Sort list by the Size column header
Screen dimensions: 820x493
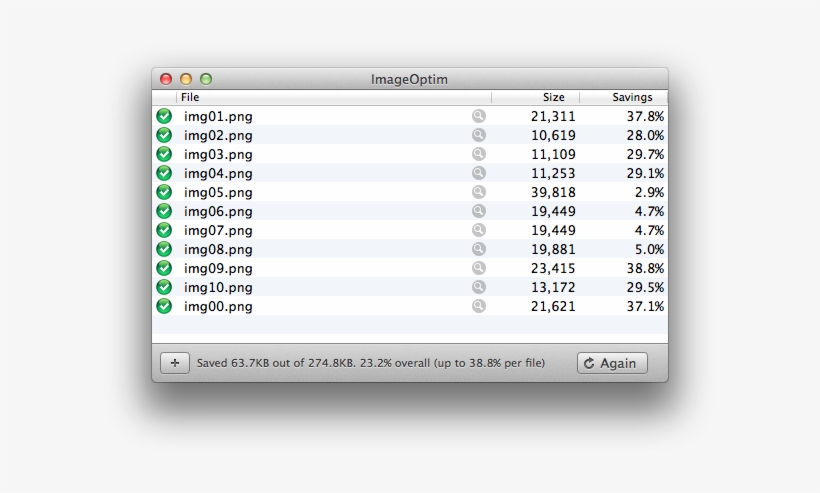pos(536,97)
